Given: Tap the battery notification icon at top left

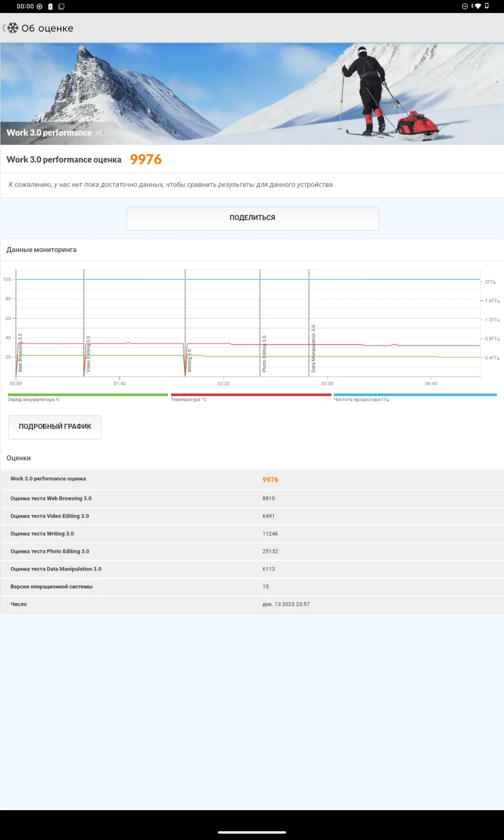Looking at the screenshot, I should [x=50, y=7].
